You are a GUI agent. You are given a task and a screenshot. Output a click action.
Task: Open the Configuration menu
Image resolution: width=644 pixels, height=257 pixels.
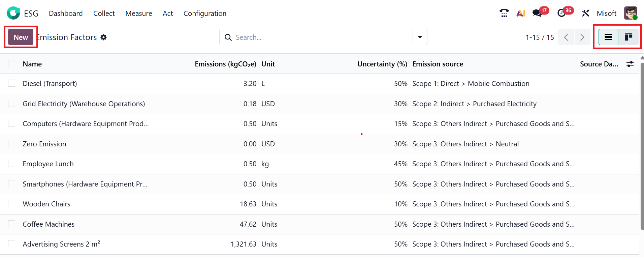coord(205,13)
